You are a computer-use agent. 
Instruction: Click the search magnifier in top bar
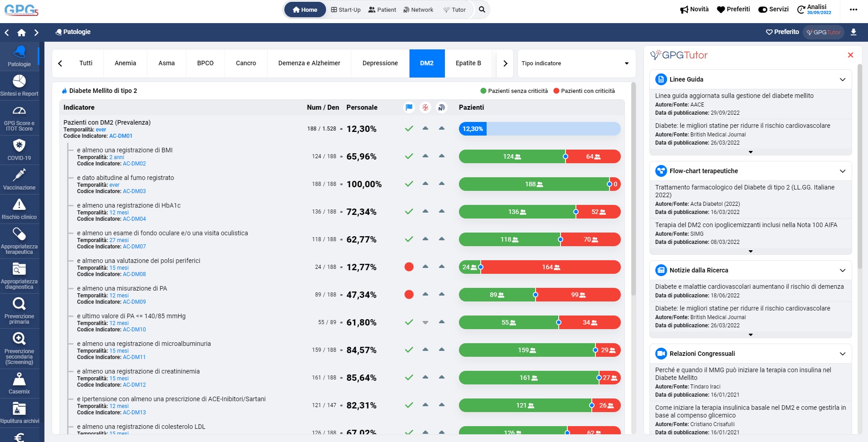point(482,10)
